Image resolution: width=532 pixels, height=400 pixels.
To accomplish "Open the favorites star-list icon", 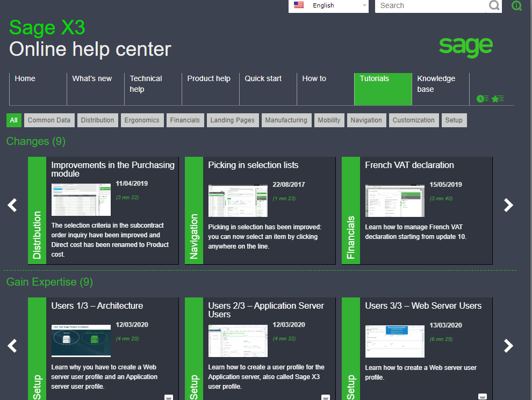I will point(498,99).
